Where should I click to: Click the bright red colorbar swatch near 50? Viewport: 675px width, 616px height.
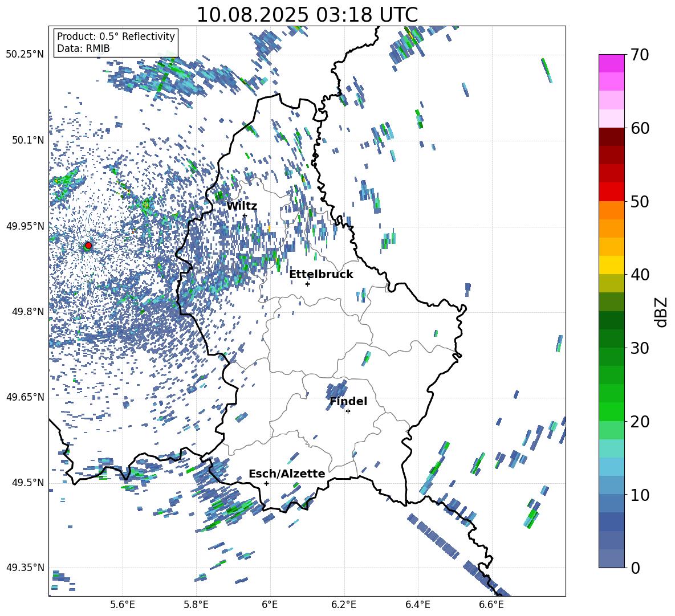tap(612, 192)
